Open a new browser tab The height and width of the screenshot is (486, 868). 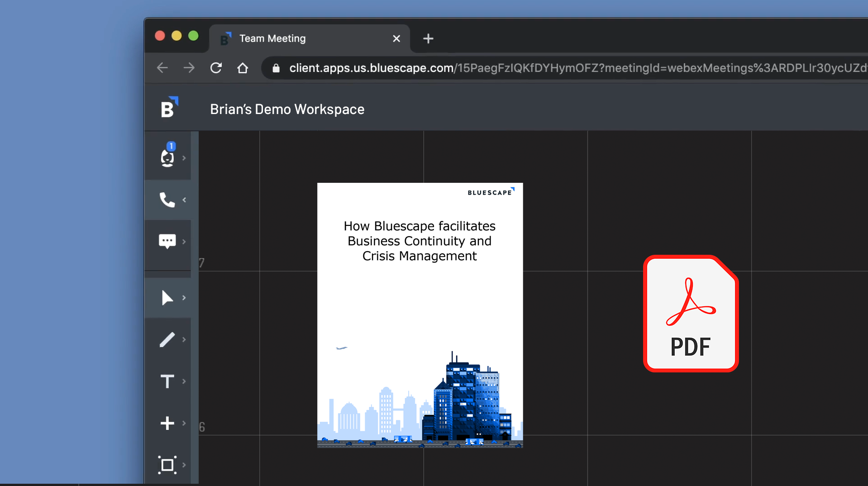coord(428,39)
